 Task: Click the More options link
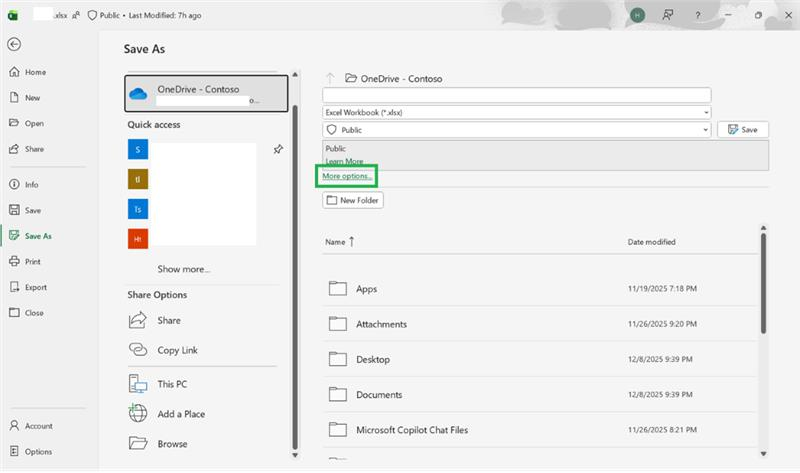(347, 176)
